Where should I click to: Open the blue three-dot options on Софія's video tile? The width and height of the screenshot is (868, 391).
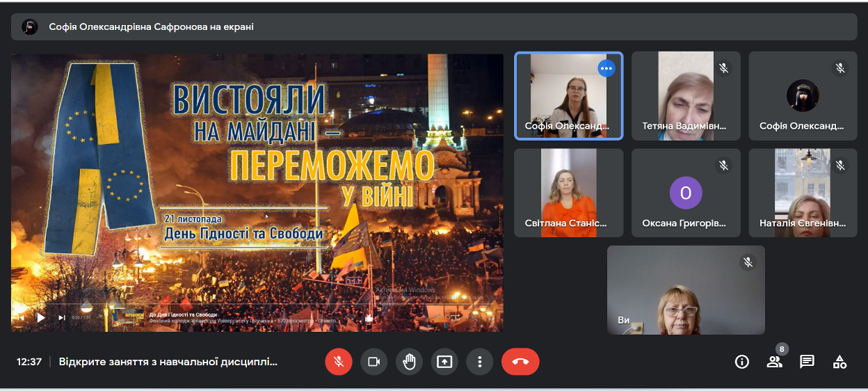tap(606, 68)
